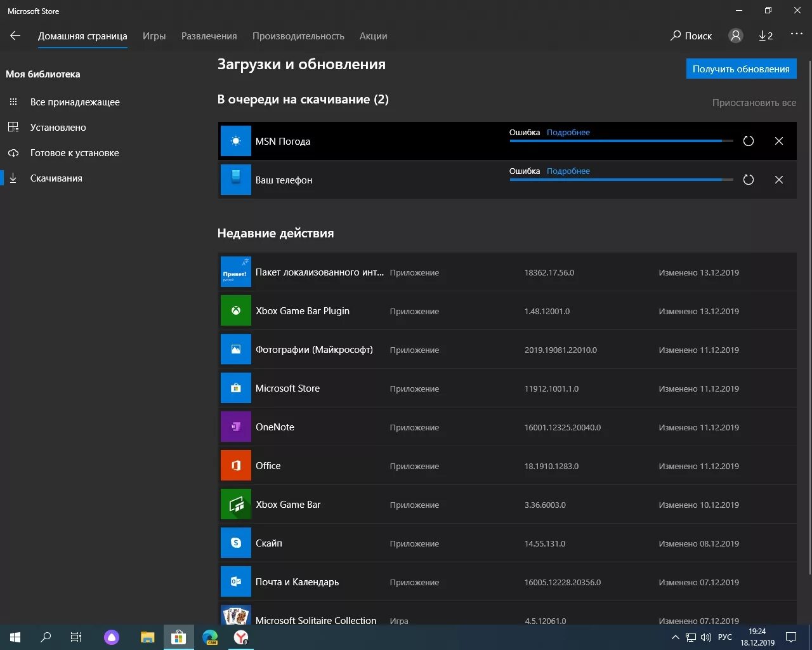The height and width of the screenshot is (650, 812).
Task: Click the Фотографии (Майкрософт) app icon
Action: pyautogui.click(x=236, y=350)
